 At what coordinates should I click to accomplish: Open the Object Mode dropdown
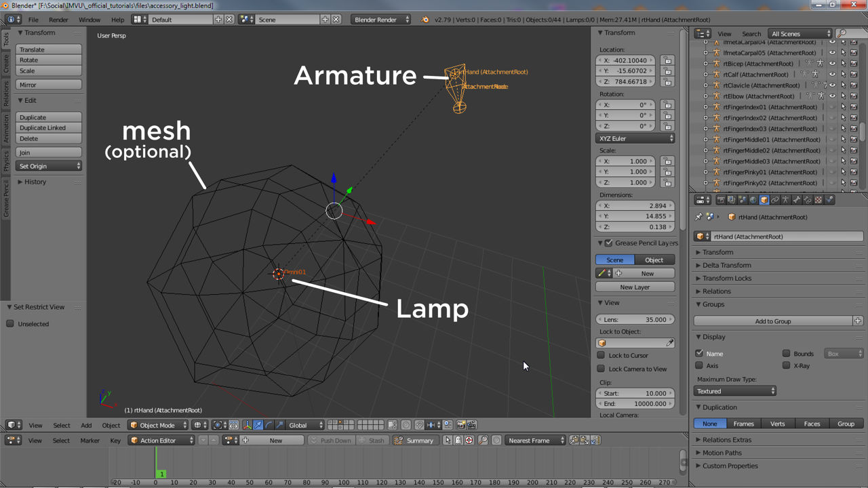[157, 425]
